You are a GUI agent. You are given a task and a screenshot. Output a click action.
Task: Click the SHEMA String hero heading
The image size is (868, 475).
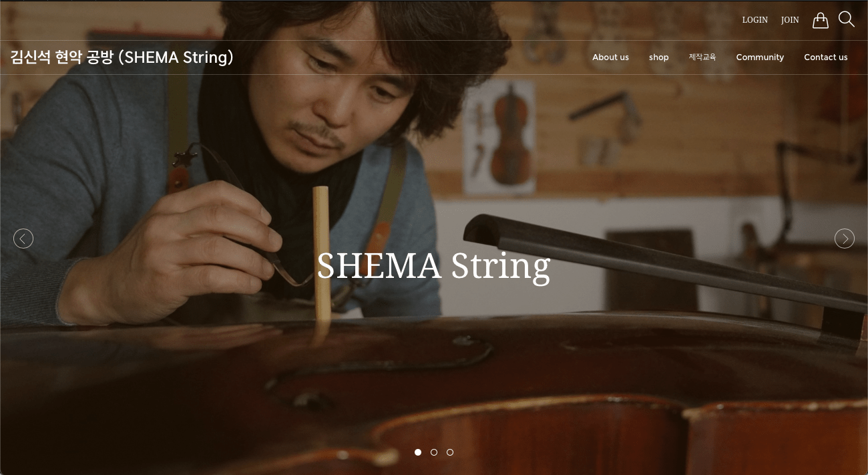(x=433, y=266)
